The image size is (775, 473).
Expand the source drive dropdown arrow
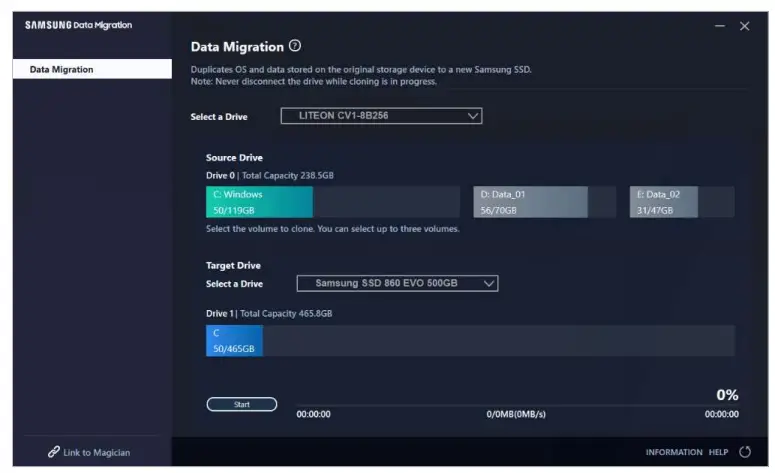(x=473, y=116)
